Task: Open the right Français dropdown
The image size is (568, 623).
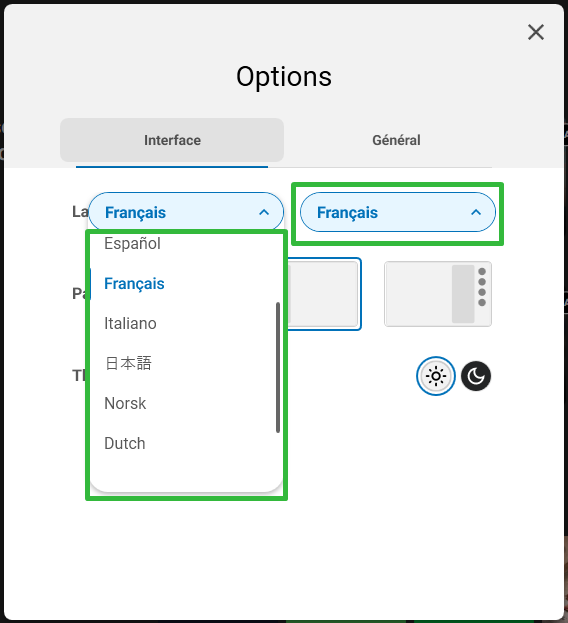Action: point(398,212)
